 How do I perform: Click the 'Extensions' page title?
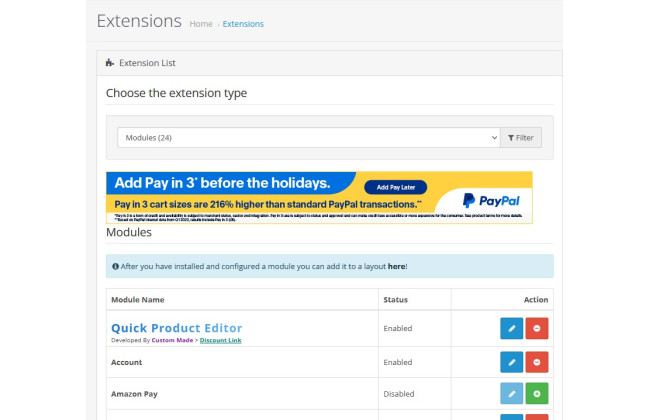point(139,21)
